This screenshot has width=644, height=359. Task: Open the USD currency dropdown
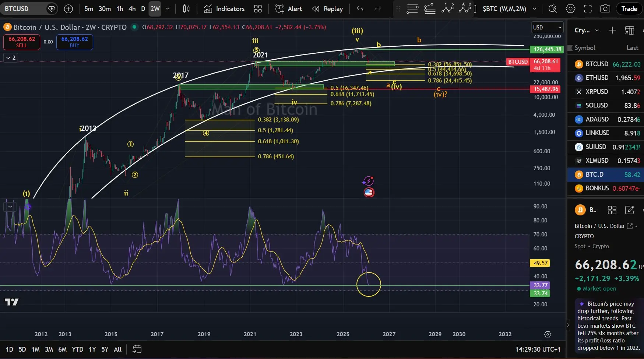click(548, 28)
